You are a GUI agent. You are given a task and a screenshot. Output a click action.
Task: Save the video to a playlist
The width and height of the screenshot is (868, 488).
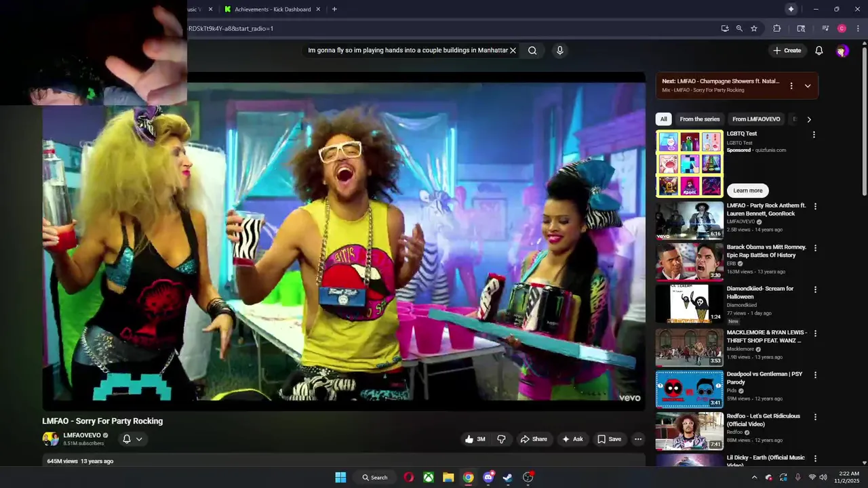click(609, 439)
